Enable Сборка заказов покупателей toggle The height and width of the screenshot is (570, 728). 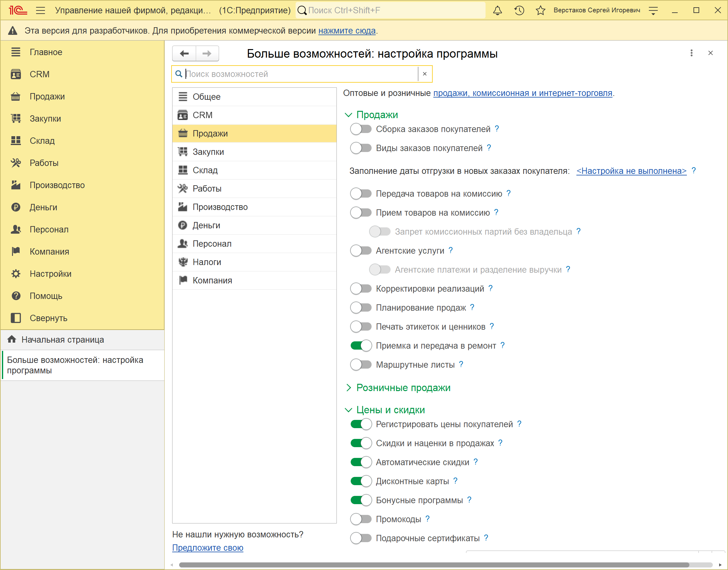click(361, 129)
